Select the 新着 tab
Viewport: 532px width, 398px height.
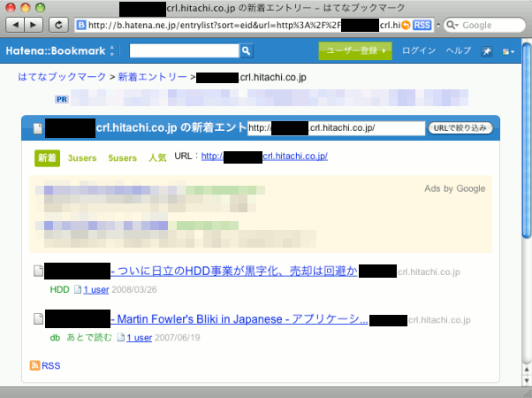(47, 158)
